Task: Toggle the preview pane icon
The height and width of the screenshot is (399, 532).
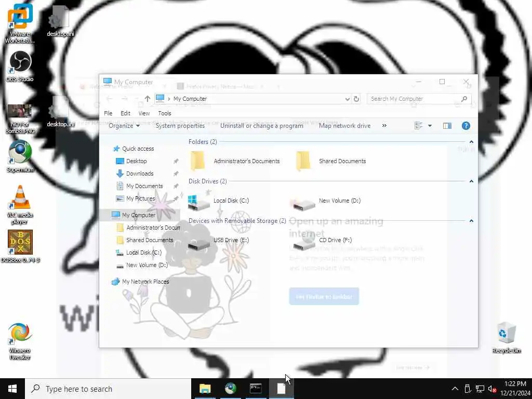Action: click(447, 126)
